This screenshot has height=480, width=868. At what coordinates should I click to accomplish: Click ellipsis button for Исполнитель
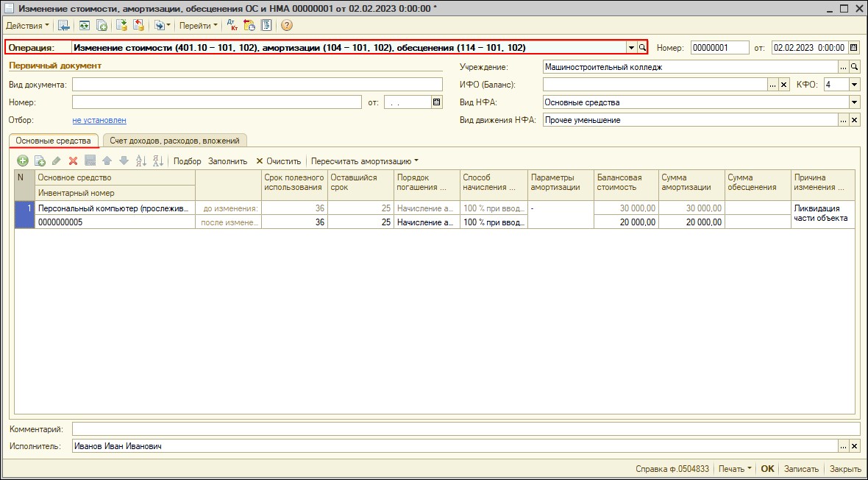(843, 446)
